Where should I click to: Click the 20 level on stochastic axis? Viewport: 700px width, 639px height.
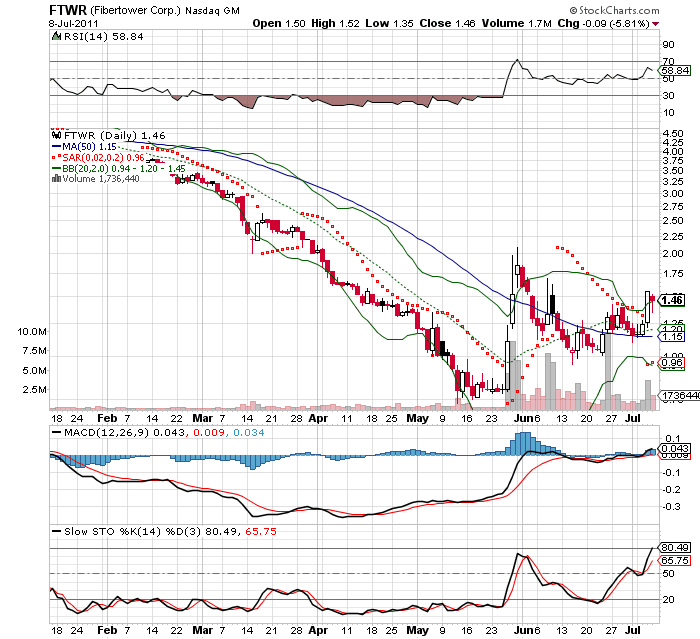pyautogui.click(x=668, y=599)
